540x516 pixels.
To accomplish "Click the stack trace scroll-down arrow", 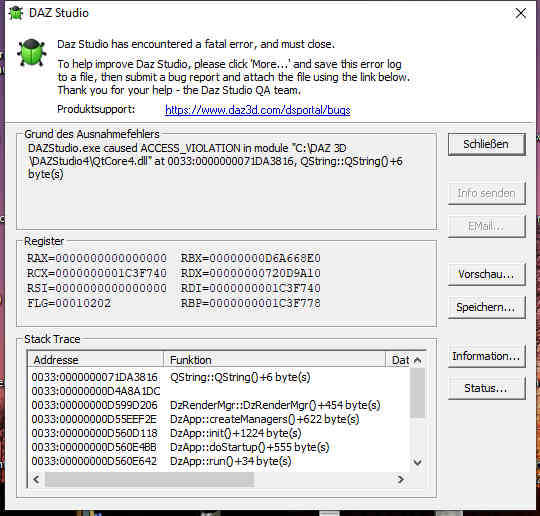I will tap(418, 462).
